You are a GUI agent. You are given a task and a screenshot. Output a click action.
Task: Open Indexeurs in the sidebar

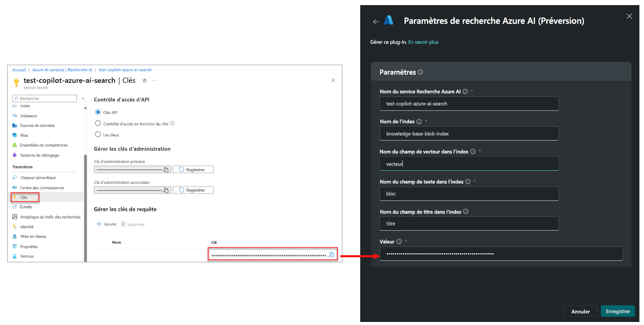(x=29, y=116)
